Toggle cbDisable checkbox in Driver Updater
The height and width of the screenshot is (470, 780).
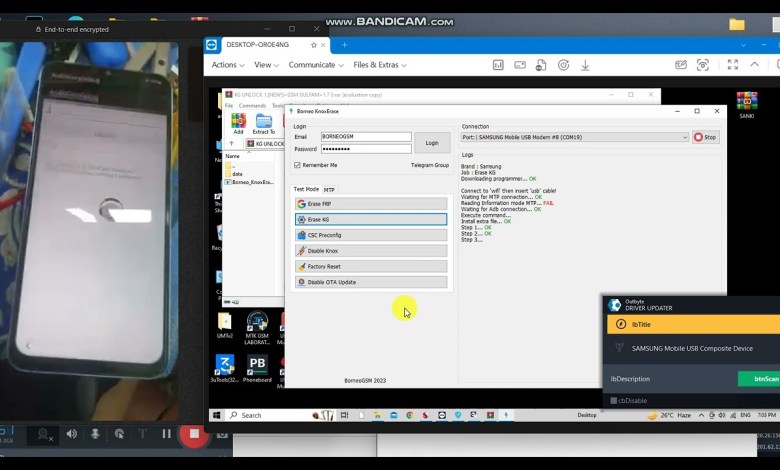pyautogui.click(x=614, y=400)
